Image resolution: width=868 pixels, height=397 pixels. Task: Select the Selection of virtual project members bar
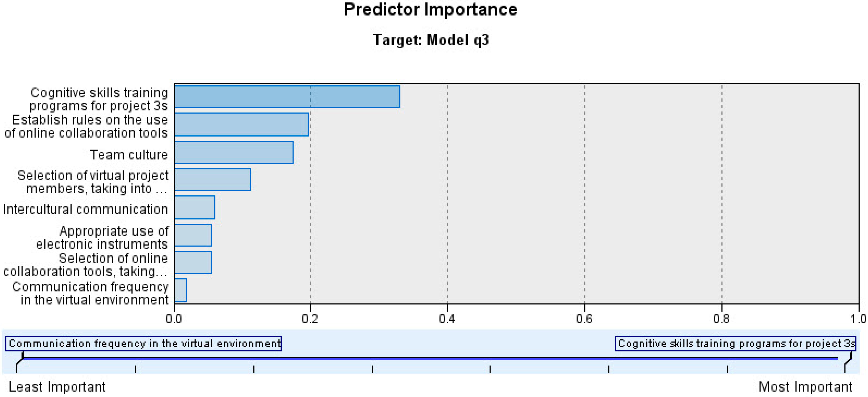213,180
